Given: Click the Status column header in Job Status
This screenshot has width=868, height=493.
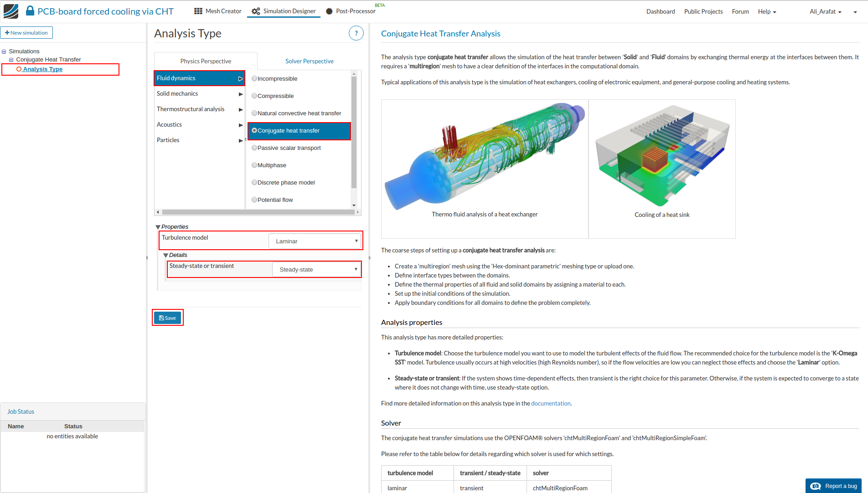Looking at the screenshot, I should [73, 426].
